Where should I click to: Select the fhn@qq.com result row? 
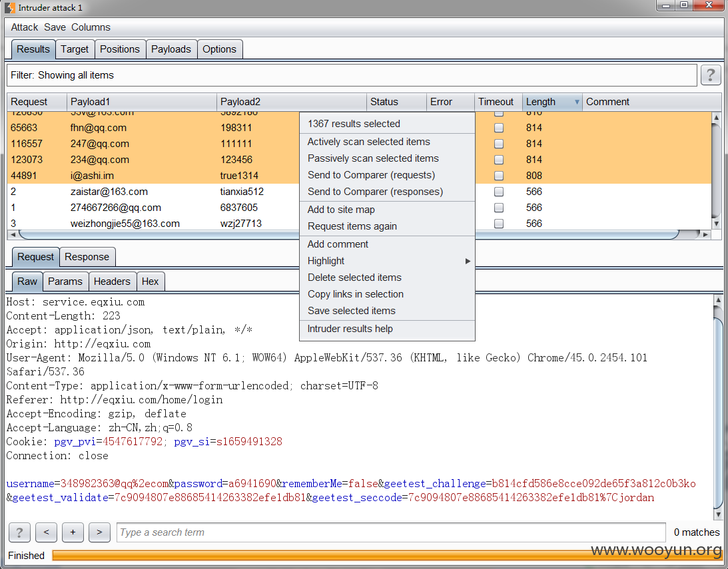point(359,128)
